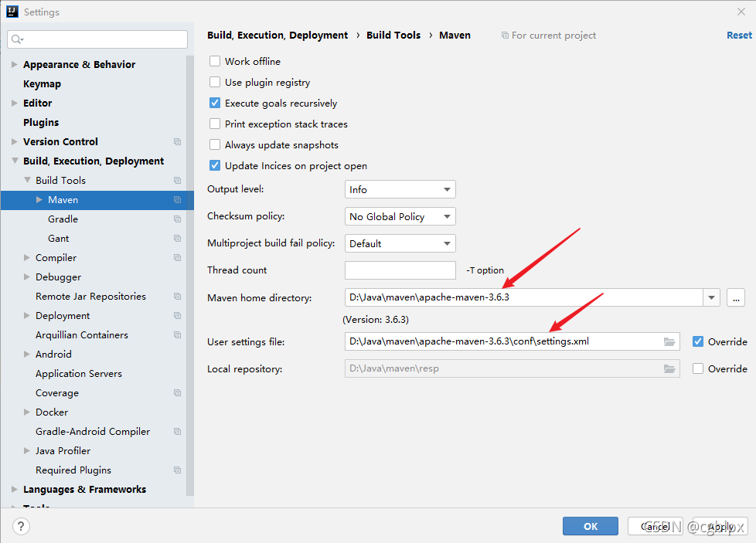Click the project-level icon beside Version Control
The width and height of the screenshot is (756, 543).
coord(178,141)
